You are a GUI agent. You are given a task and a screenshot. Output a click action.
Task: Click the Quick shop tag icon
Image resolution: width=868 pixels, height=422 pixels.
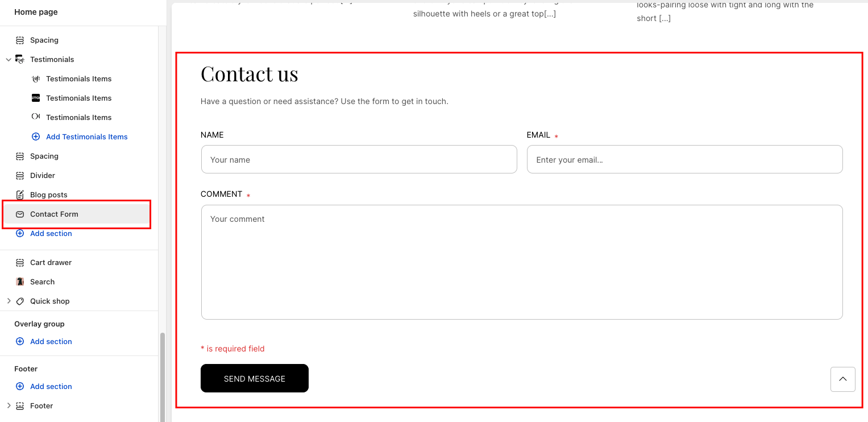click(20, 301)
